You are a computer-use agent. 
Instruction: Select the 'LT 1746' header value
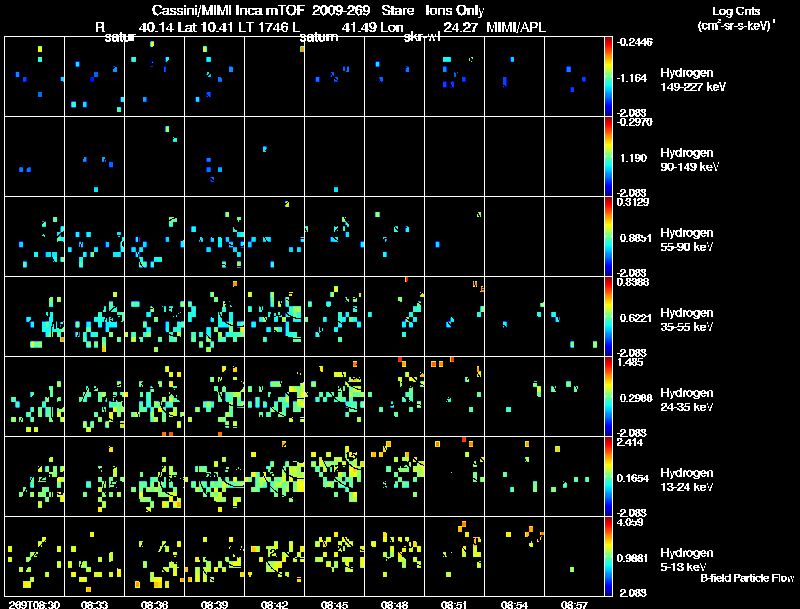pos(264,28)
